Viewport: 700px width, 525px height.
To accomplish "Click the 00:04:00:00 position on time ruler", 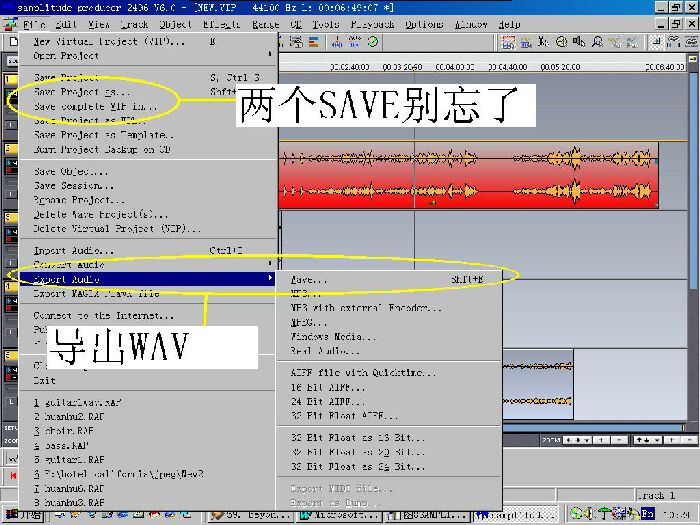I will (x=454, y=67).
